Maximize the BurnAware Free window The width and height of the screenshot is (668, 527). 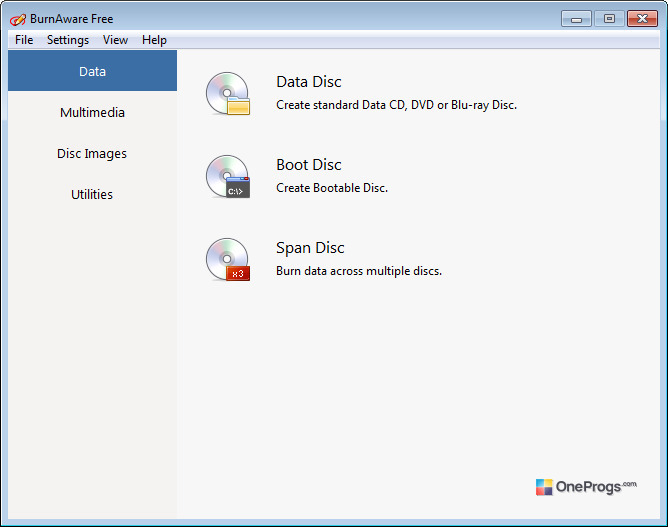609,19
